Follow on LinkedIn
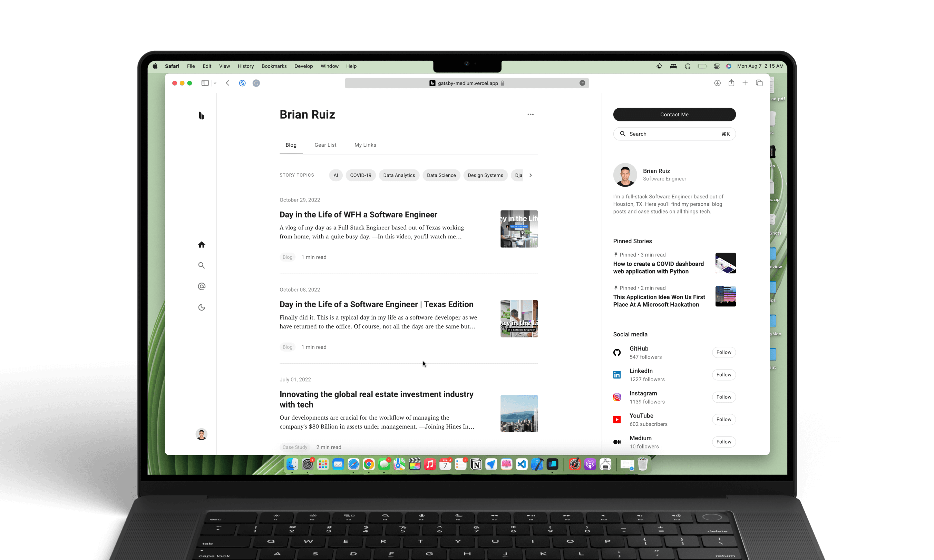 point(723,375)
